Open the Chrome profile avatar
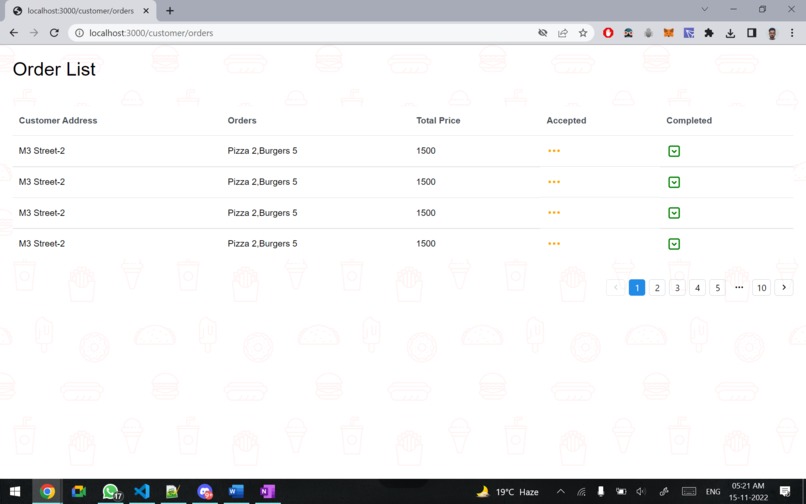This screenshot has height=504, width=806. tap(772, 33)
